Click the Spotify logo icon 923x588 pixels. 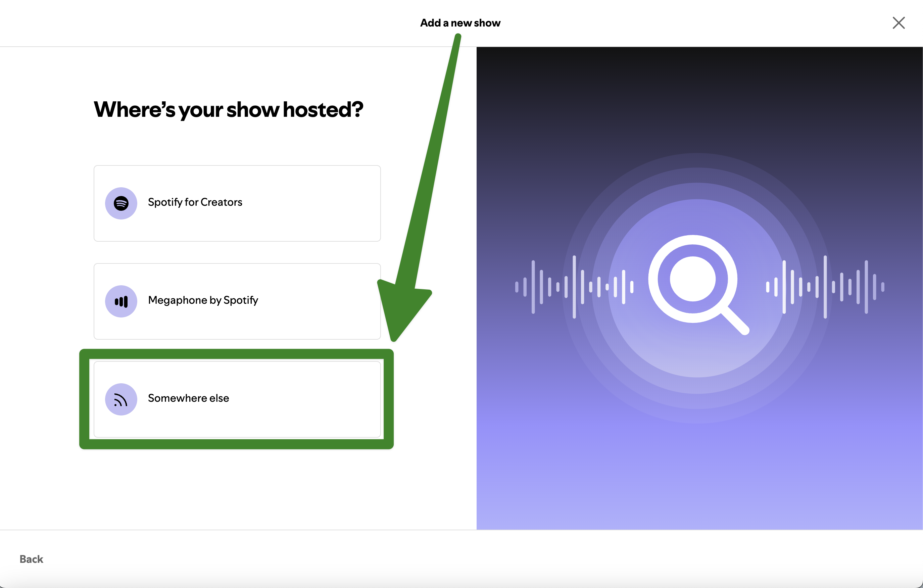121,203
